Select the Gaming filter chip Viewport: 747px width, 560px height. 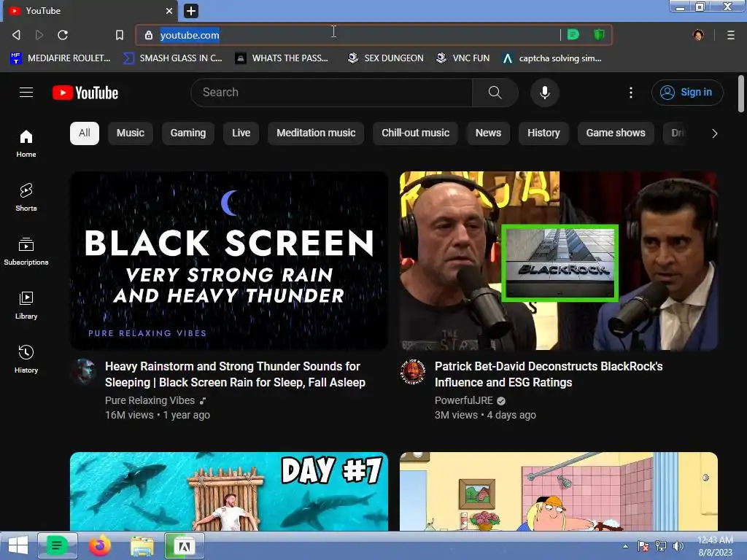point(188,133)
